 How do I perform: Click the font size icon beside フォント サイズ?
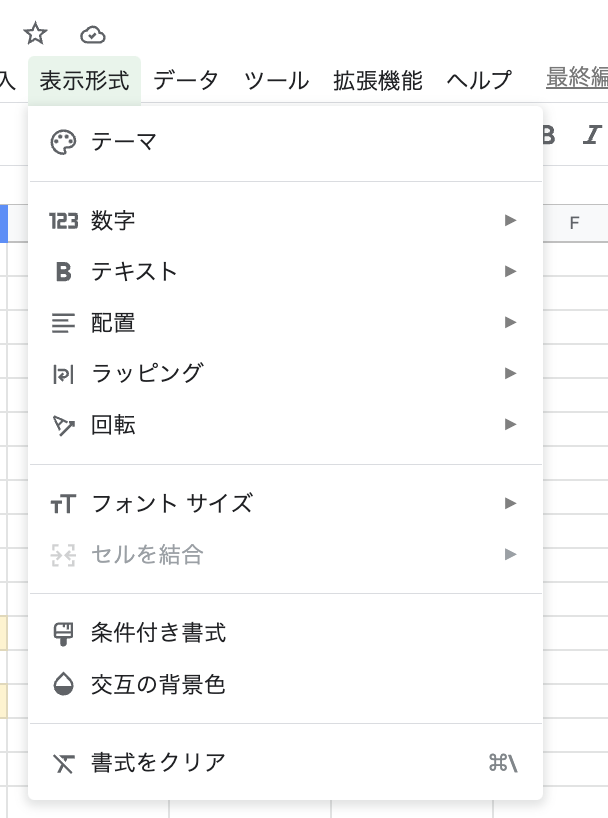(x=63, y=504)
